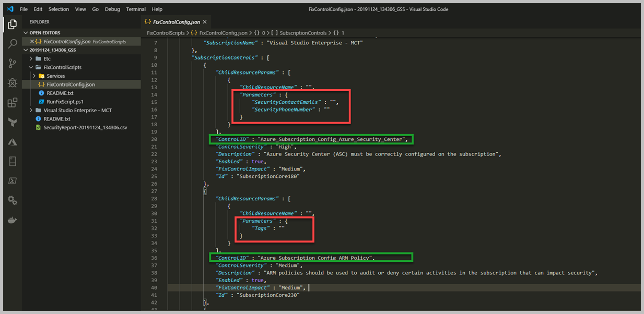
Task: Open the Go menu
Action: [95, 9]
